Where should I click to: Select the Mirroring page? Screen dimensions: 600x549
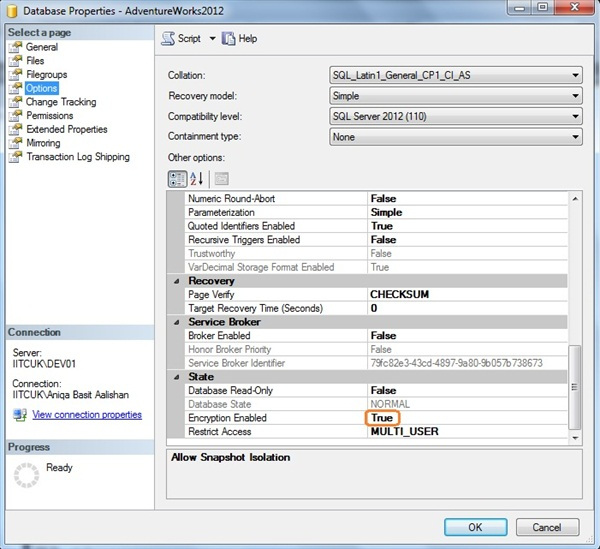(x=43, y=143)
